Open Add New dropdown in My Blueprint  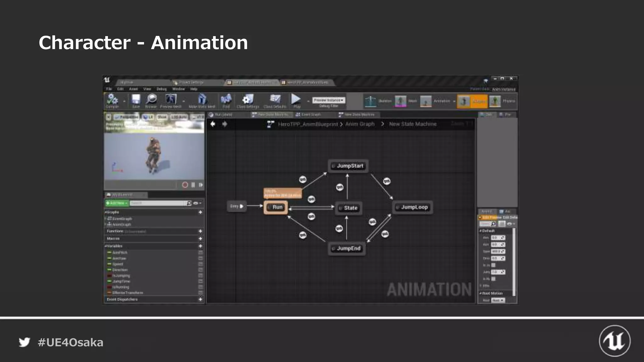click(x=117, y=203)
